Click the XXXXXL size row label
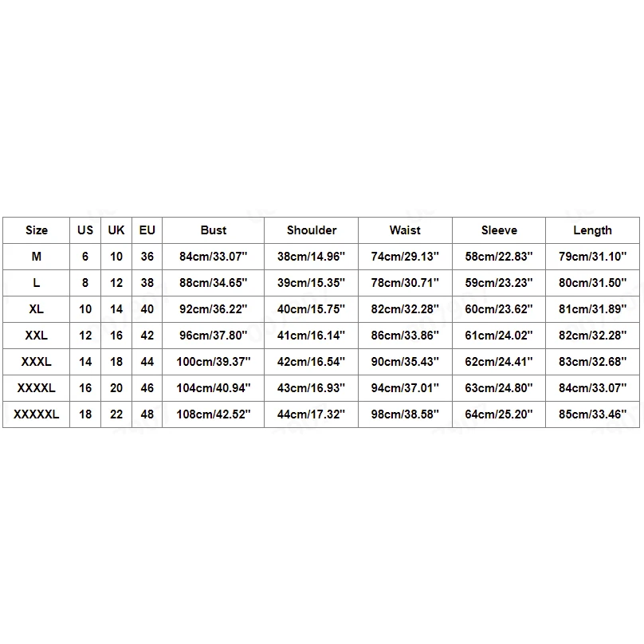Screen dimensions: 644x644 coord(37,414)
